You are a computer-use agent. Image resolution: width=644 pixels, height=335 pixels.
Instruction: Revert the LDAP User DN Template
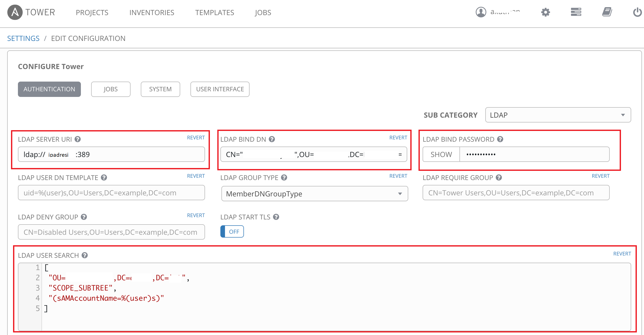(196, 176)
